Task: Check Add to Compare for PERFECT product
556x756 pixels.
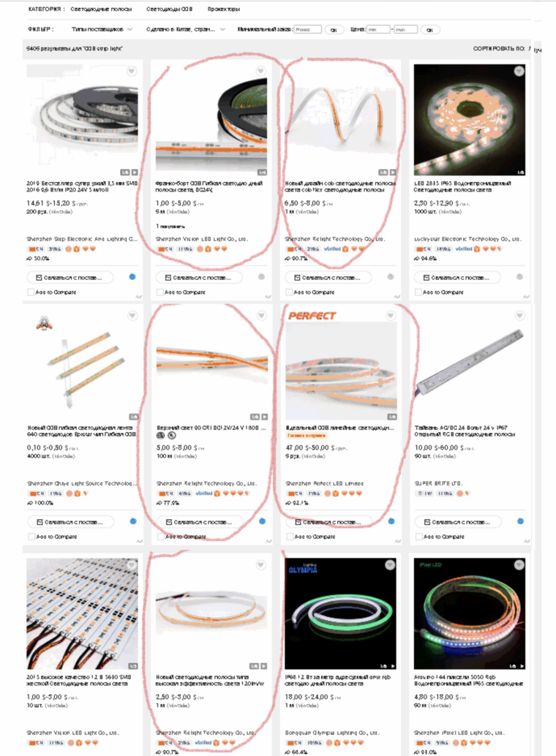Action: (289, 537)
